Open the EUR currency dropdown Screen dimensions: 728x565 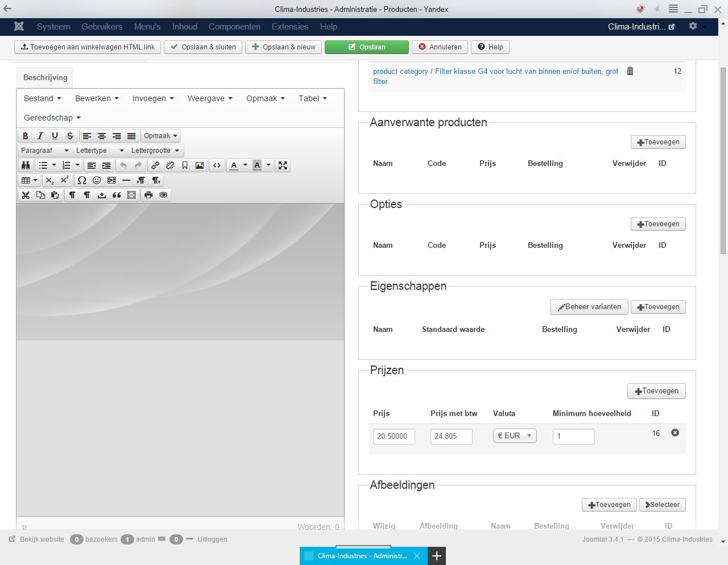[515, 435]
